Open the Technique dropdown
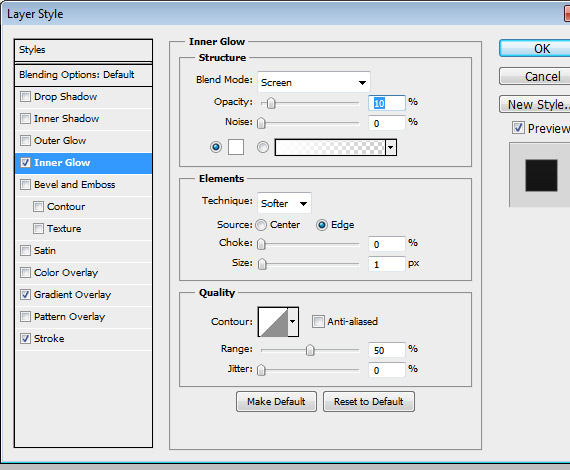Screen dimensions: 570x470 click(x=284, y=203)
